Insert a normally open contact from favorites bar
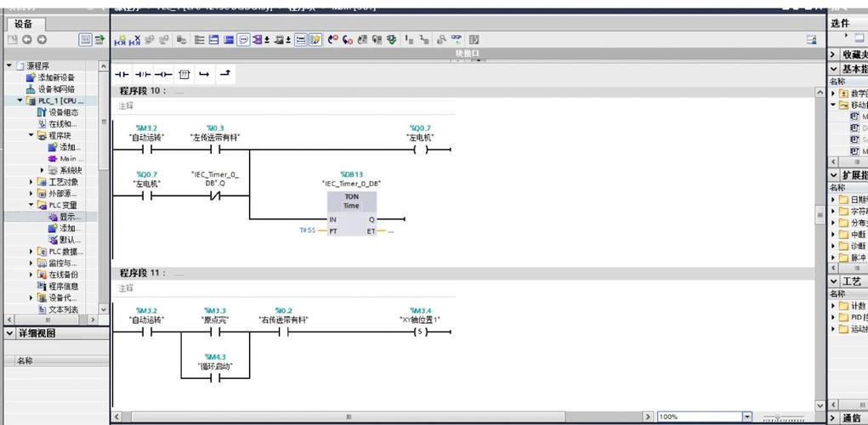This screenshot has width=868, height=425. (122, 75)
